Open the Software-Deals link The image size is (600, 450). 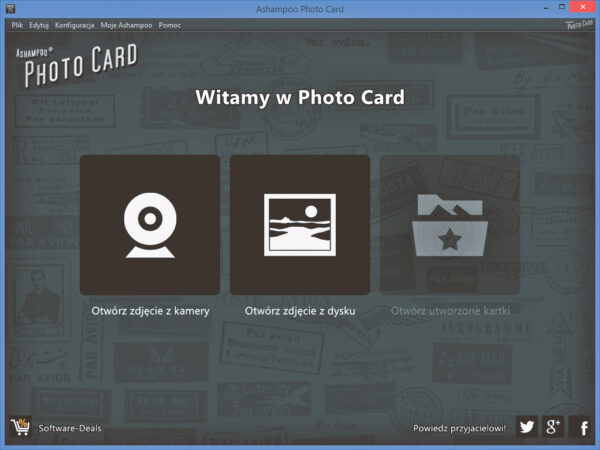click(70, 428)
